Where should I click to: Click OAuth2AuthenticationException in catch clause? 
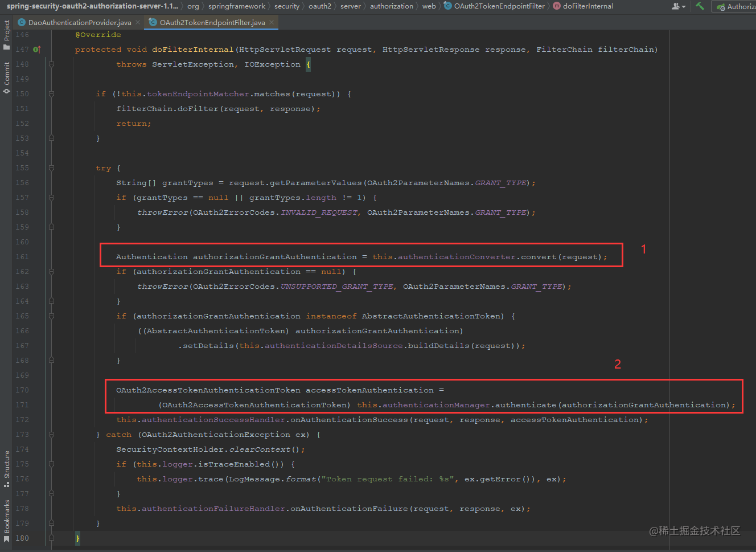(216, 435)
